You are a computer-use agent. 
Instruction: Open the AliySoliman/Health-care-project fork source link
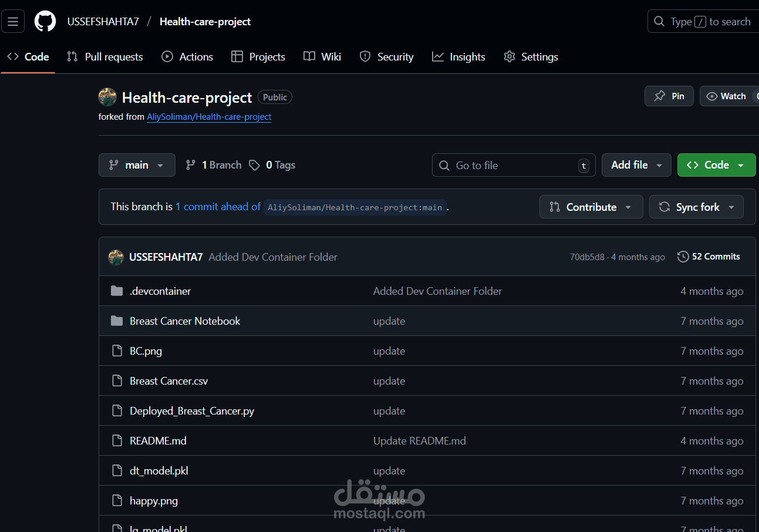coord(209,117)
